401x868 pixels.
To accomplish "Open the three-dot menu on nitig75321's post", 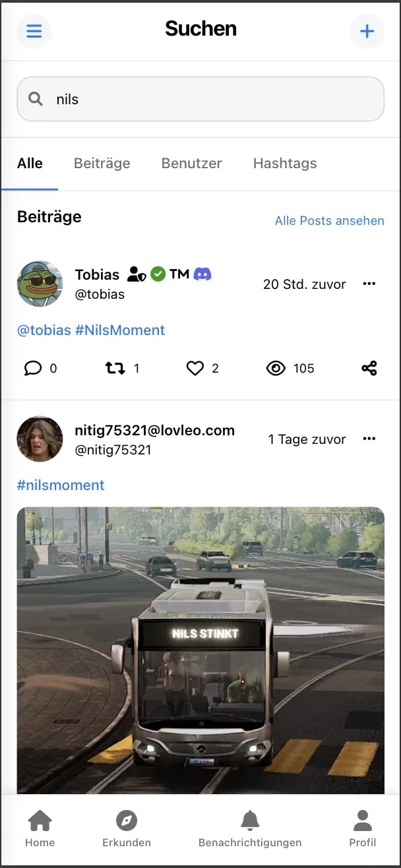I will tap(369, 439).
